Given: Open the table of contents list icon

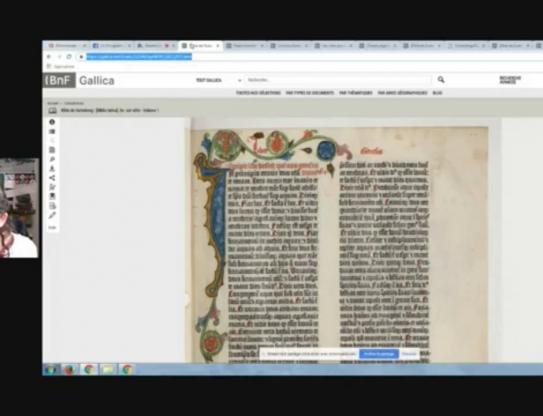Looking at the screenshot, I should (x=52, y=132).
